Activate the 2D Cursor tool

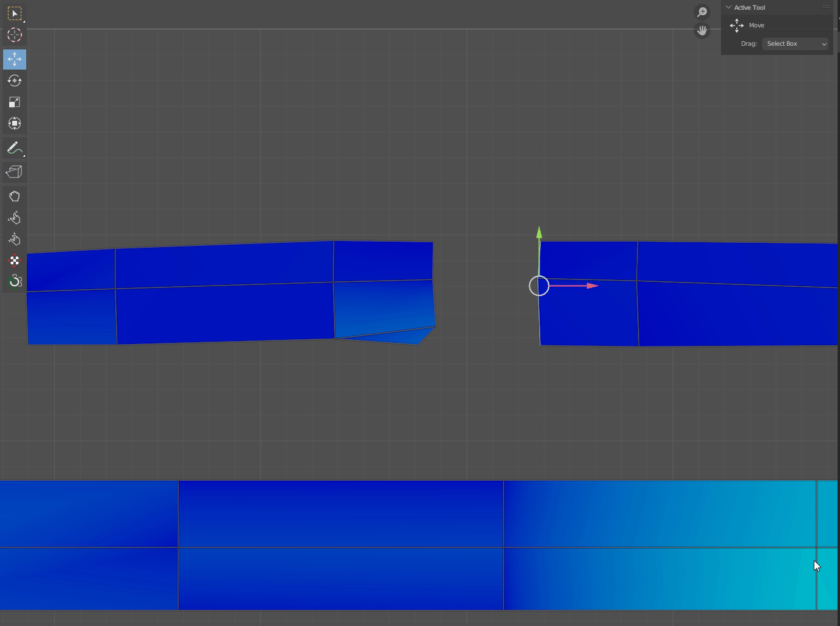point(15,35)
